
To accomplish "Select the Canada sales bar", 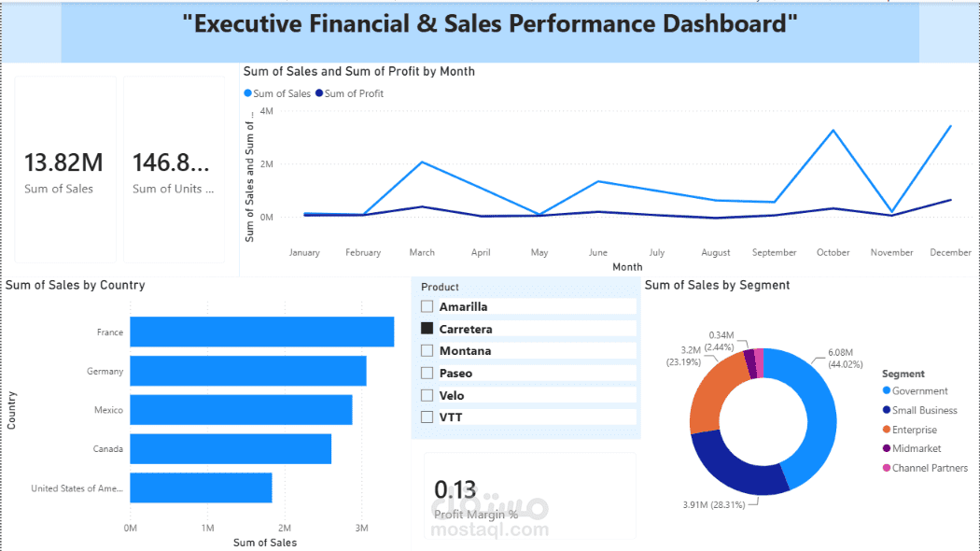I will click(x=231, y=448).
